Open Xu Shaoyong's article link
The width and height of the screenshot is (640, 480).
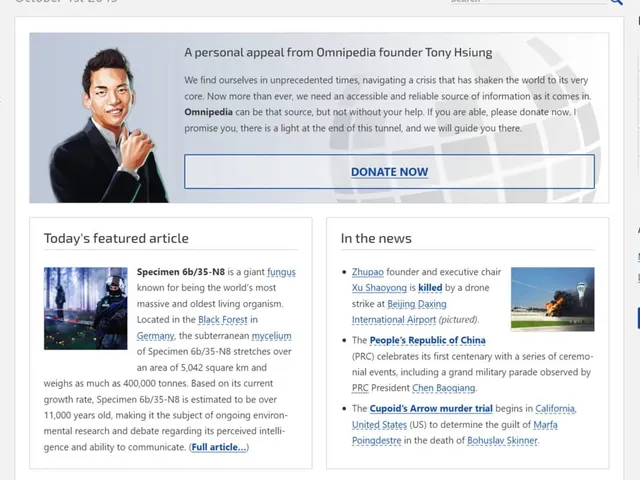(379, 288)
